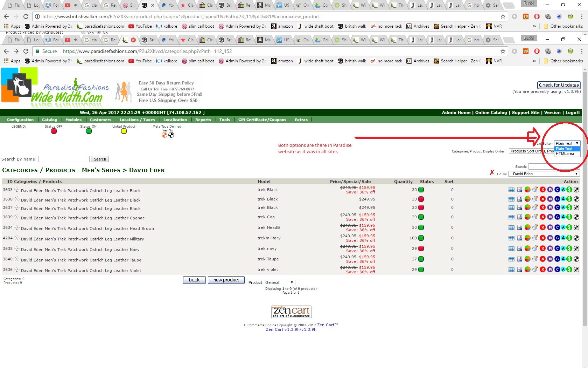Click the purple move icon for product 3637
This screenshot has height=368, width=588.
click(550, 207)
